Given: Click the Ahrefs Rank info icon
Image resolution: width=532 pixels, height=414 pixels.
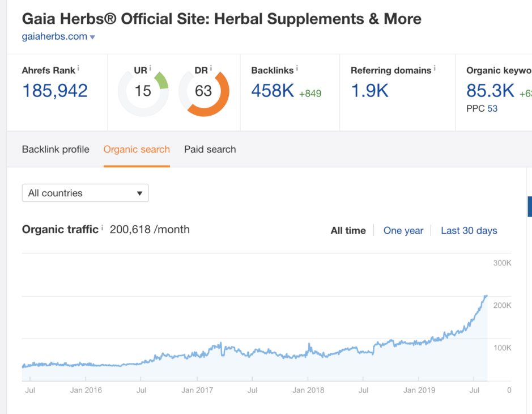Looking at the screenshot, I should pyautogui.click(x=78, y=68).
